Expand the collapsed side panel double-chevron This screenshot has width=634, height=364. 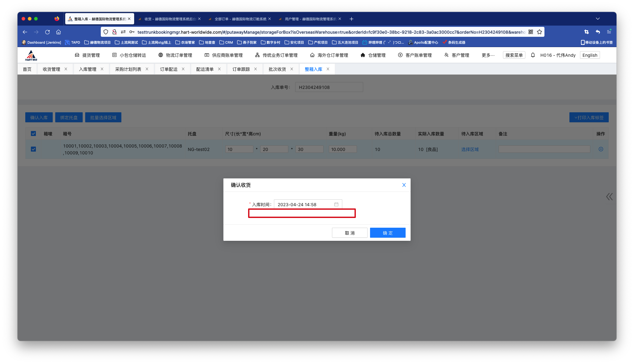tap(609, 197)
